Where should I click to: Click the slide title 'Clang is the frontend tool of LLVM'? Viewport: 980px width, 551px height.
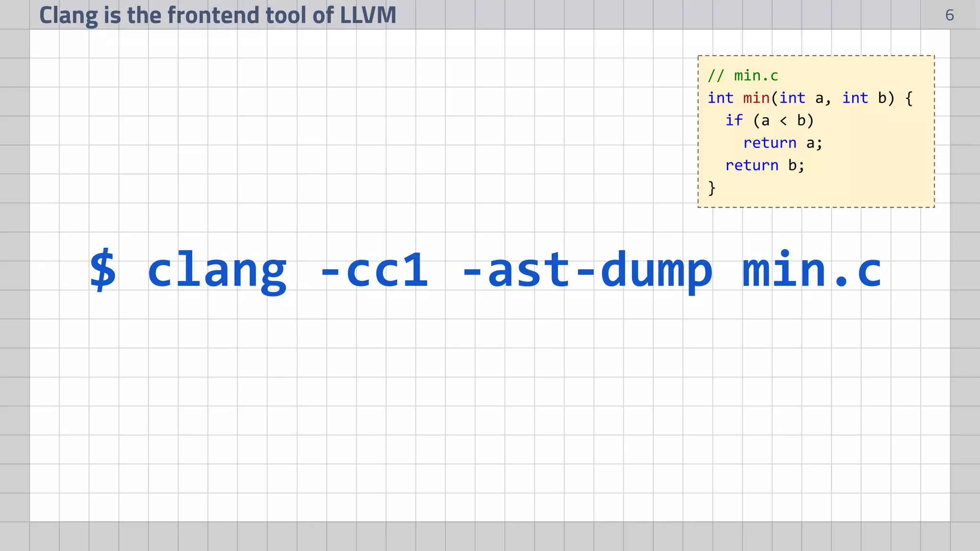218,15
